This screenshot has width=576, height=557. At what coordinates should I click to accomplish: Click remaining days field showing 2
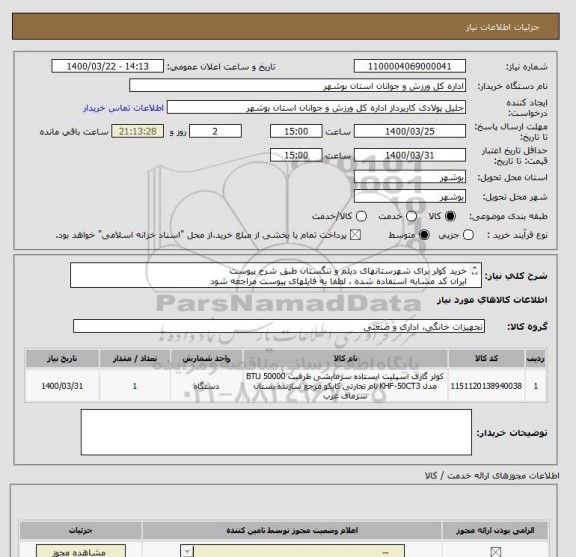215,131
